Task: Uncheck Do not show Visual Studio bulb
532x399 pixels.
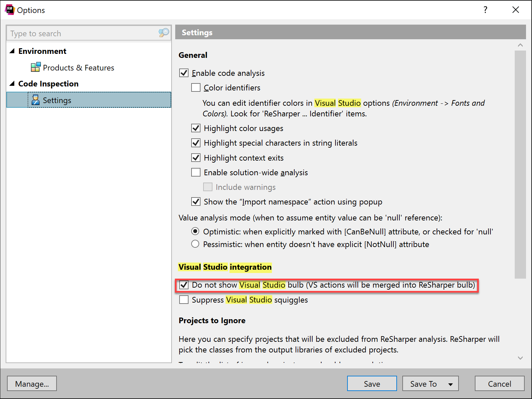Action: click(x=184, y=285)
